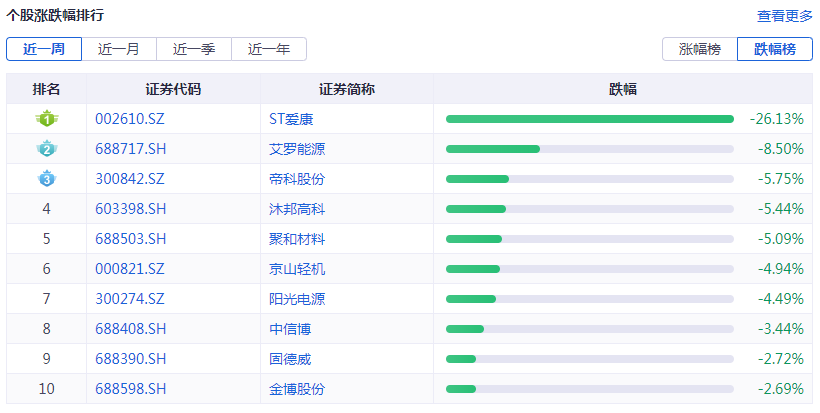Select the 近一月 time range tab
Viewport: 820px width, 413px height.
pyautogui.click(x=119, y=49)
